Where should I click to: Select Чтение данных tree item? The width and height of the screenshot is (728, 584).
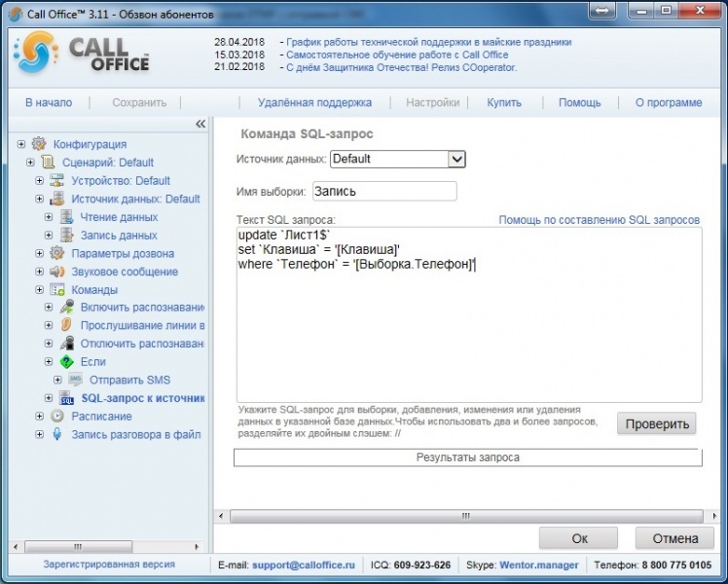119,217
